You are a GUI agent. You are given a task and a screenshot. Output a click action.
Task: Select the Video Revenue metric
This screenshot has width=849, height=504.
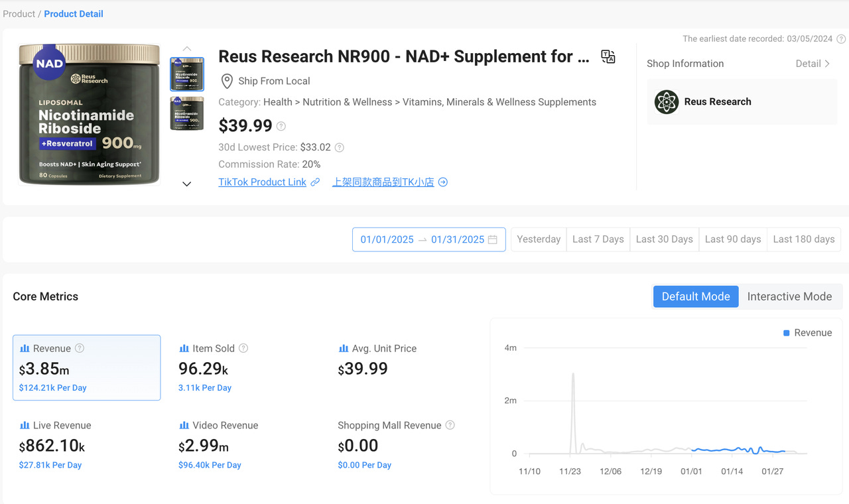pyautogui.click(x=245, y=444)
